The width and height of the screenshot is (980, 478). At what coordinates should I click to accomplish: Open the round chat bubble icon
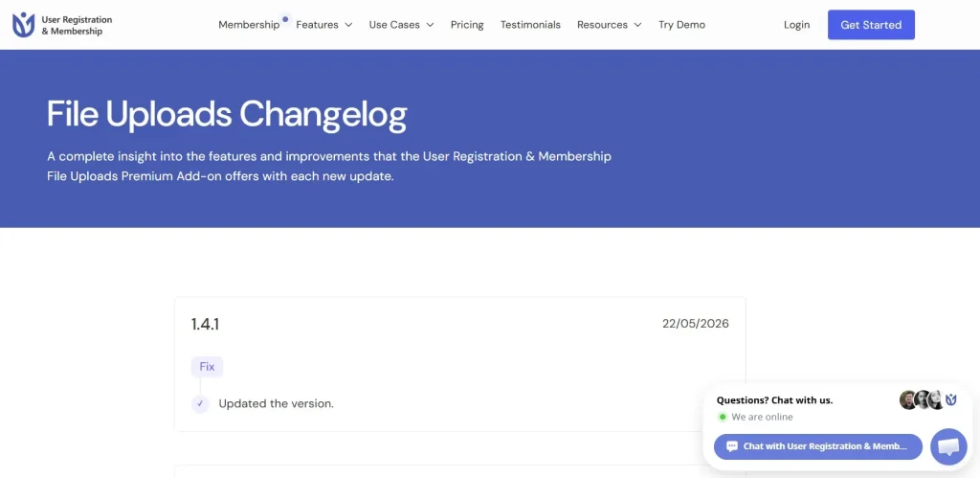click(948, 446)
